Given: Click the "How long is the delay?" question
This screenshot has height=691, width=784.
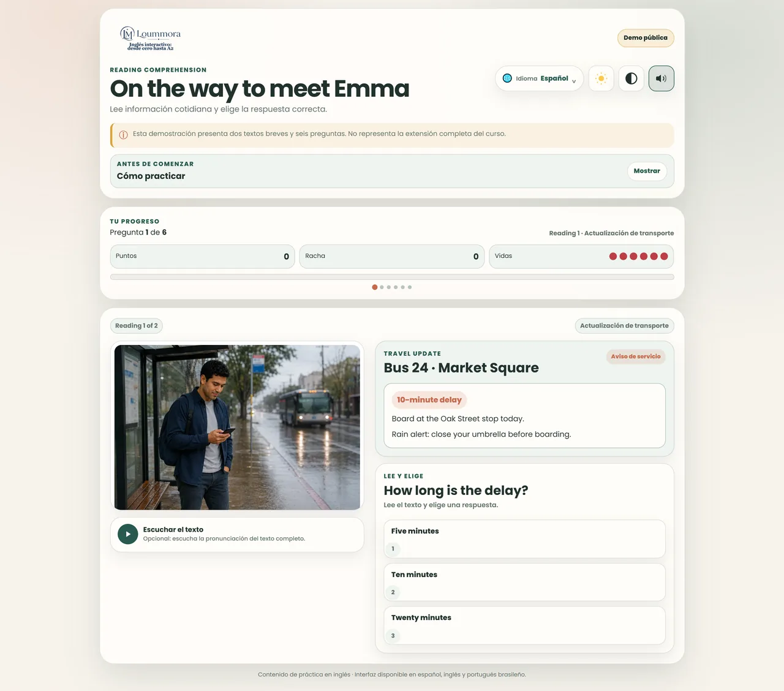Looking at the screenshot, I should (456, 491).
